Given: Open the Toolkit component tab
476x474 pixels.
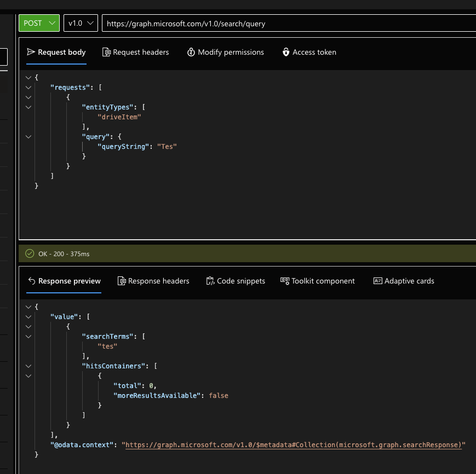Looking at the screenshot, I should tap(318, 281).
